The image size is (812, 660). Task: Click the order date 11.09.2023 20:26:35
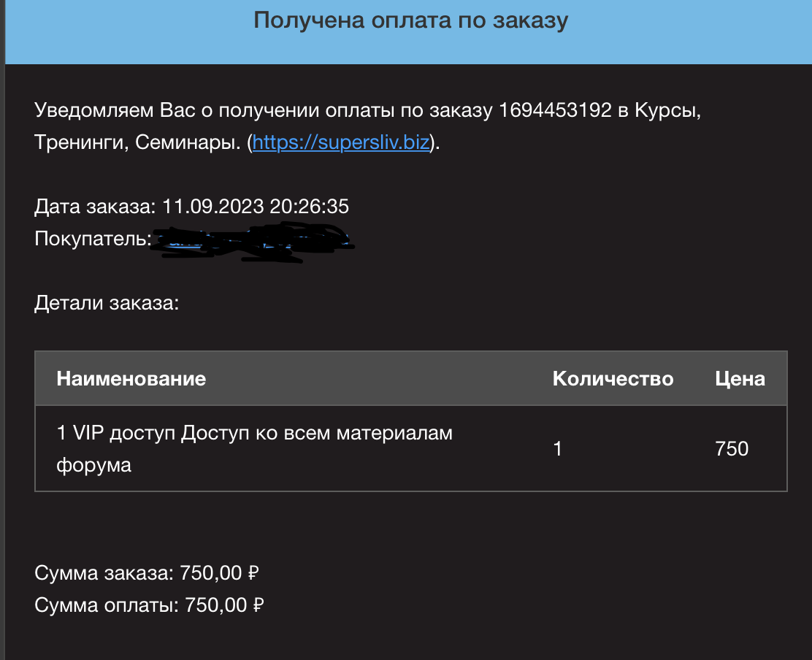(256, 206)
